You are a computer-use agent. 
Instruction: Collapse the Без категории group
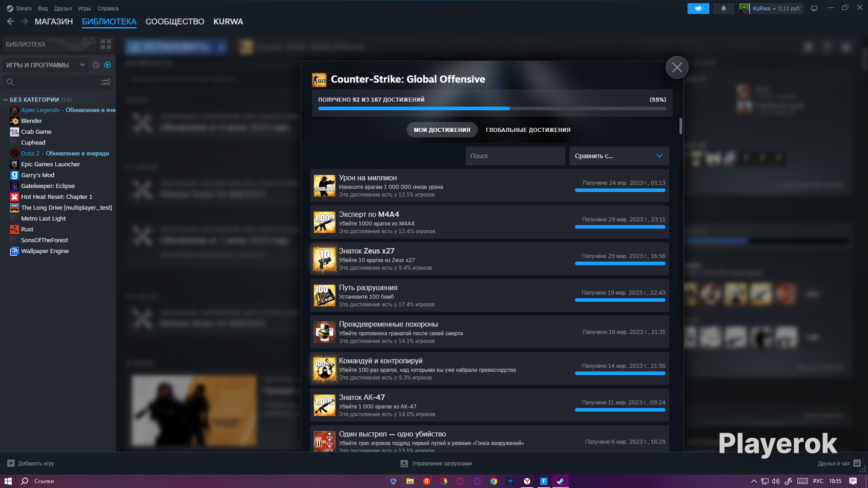5,100
